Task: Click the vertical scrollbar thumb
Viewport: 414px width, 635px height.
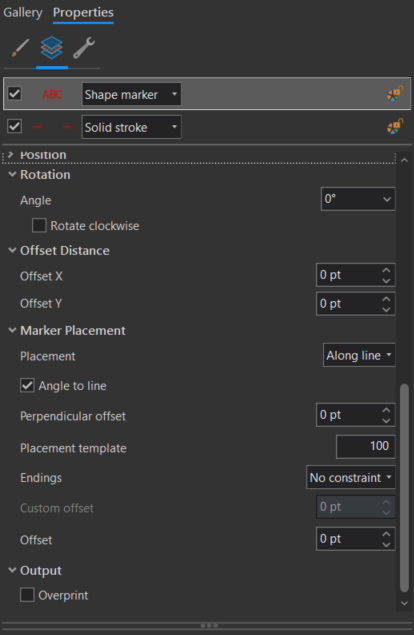Action: click(x=404, y=488)
